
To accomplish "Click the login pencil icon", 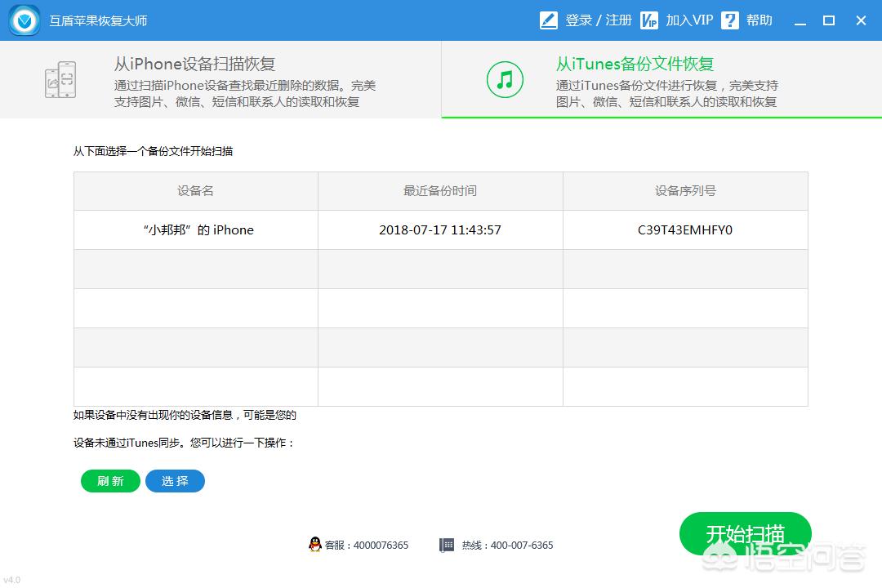I will 549,20.
